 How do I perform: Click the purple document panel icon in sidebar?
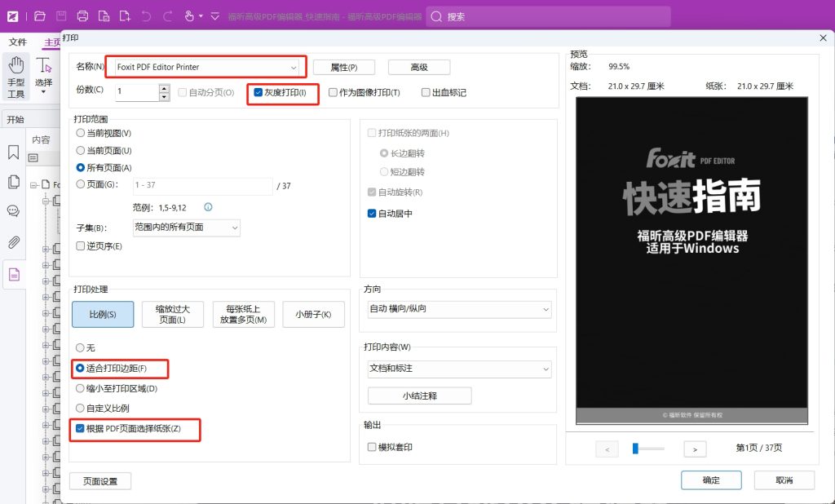click(15, 274)
